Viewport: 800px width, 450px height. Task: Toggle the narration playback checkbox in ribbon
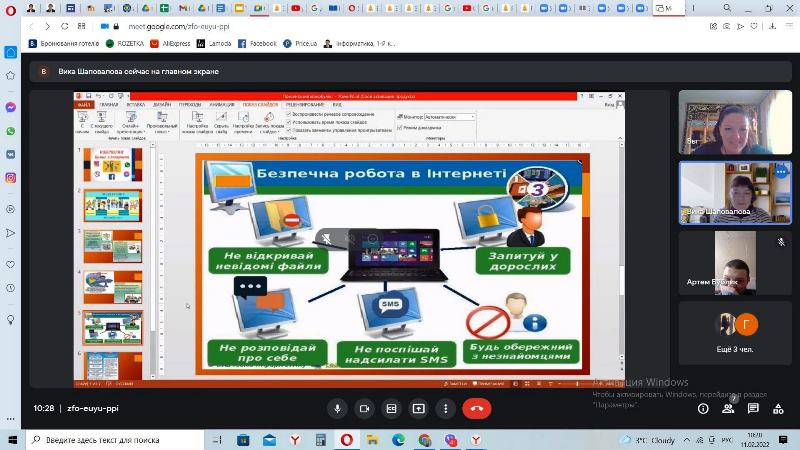[x=289, y=114]
